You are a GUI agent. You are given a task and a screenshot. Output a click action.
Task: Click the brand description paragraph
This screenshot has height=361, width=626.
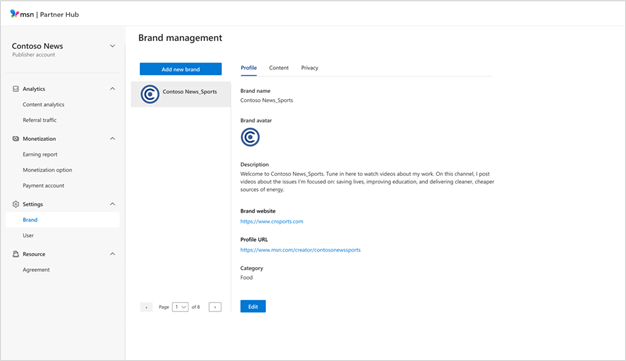pos(367,182)
